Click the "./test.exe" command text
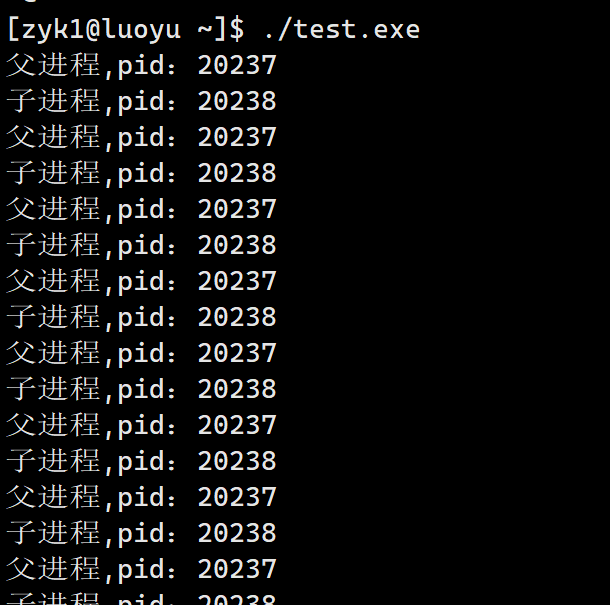610x605 pixels. [x=342, y=30]
